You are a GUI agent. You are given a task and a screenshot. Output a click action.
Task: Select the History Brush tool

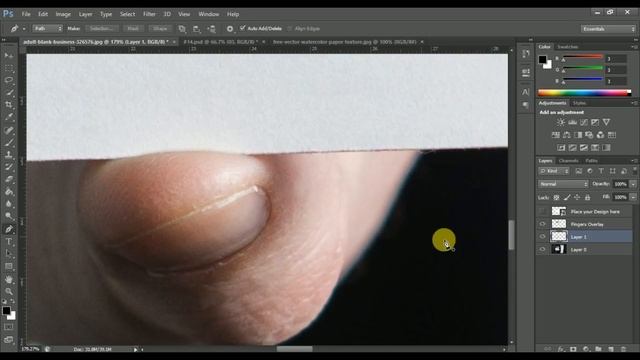point(9,167)
